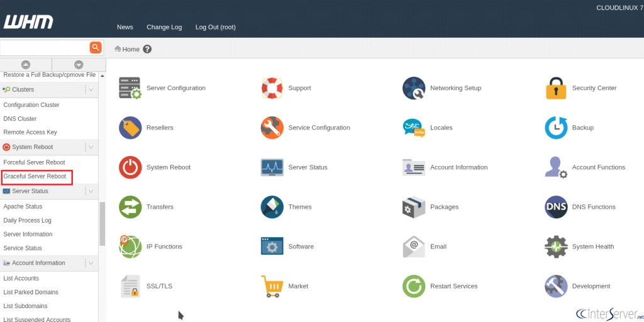Viewport: 644px width, 322px height.
Task: Click the Server Configuration label text
Action: point(176,88)
